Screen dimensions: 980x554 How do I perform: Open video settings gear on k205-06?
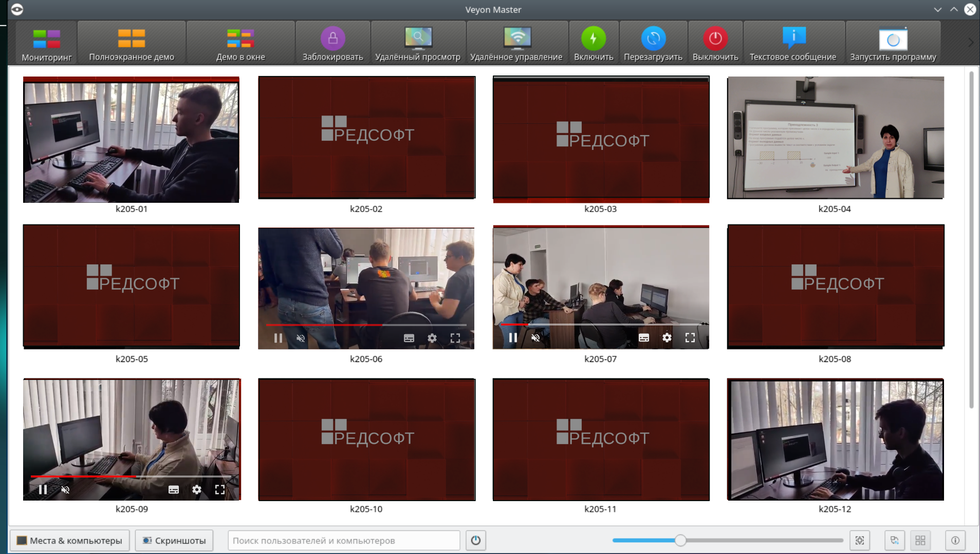point(432,338)
